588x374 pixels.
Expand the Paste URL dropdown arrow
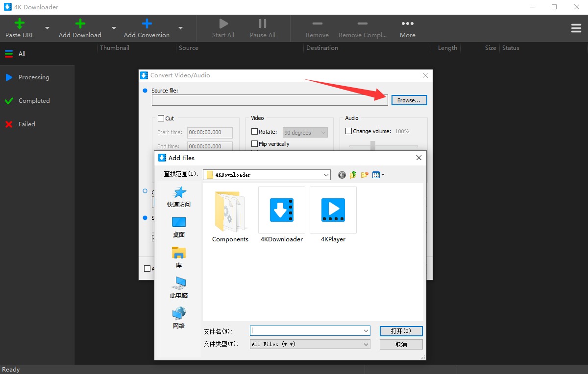click(48, 28)
